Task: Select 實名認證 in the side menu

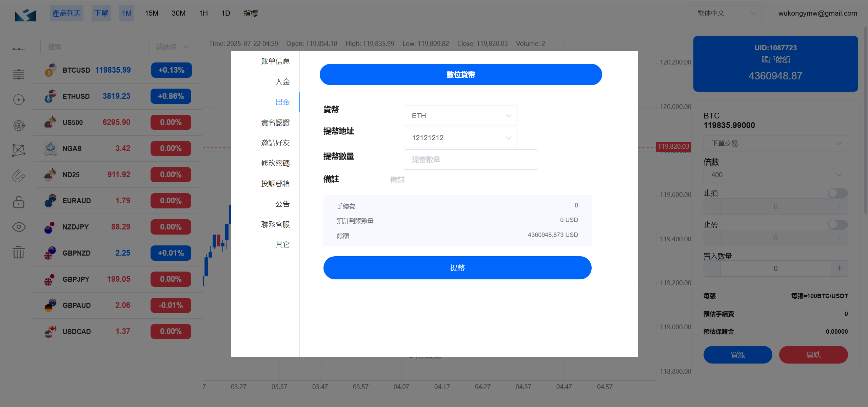Action: pyautogui.click(x=275, y=123)
